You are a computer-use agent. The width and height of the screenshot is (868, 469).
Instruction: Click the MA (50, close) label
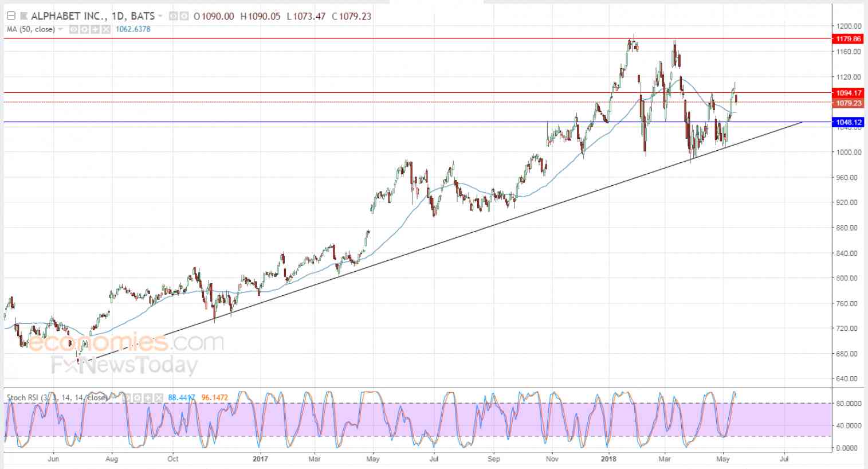tap(31, 29)
